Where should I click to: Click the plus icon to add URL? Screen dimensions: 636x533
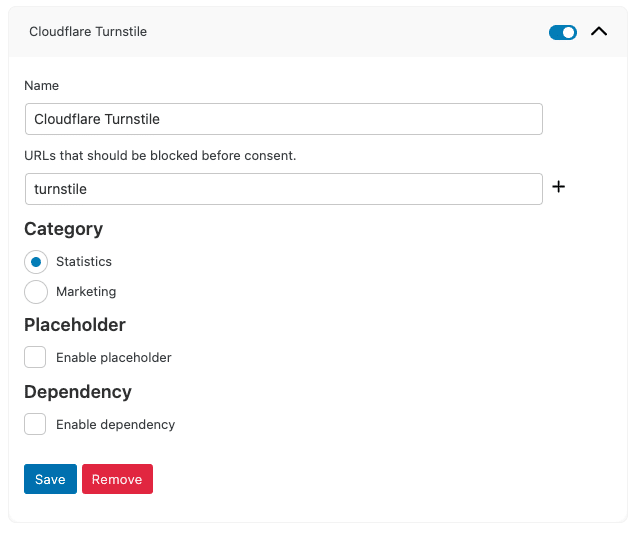[559, 187]
